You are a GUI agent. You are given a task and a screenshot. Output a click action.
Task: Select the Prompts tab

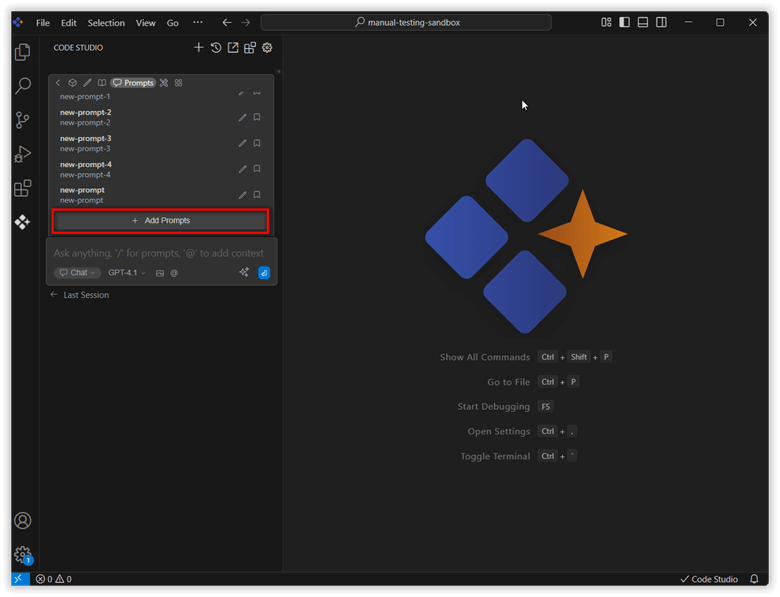(x=133, y=83)
